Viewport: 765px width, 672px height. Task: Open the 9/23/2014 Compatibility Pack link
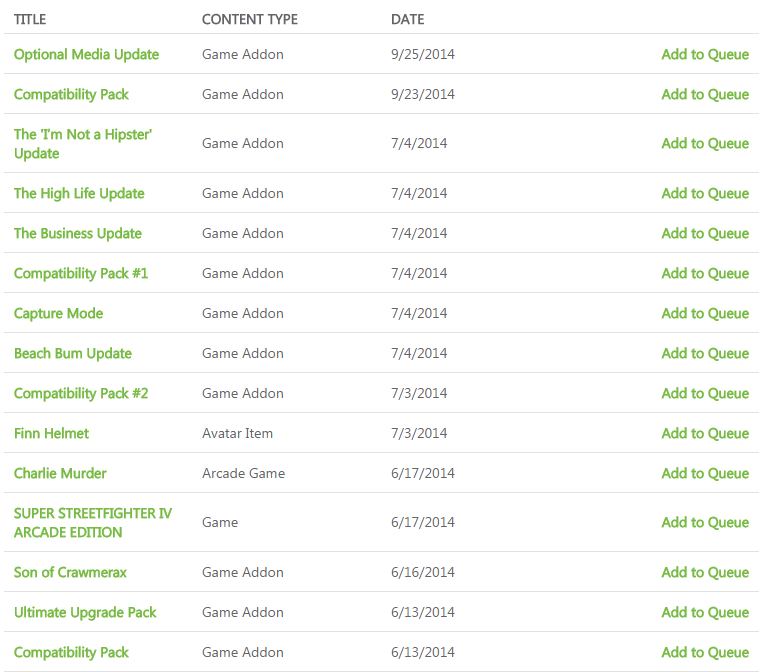coord(71,94)
